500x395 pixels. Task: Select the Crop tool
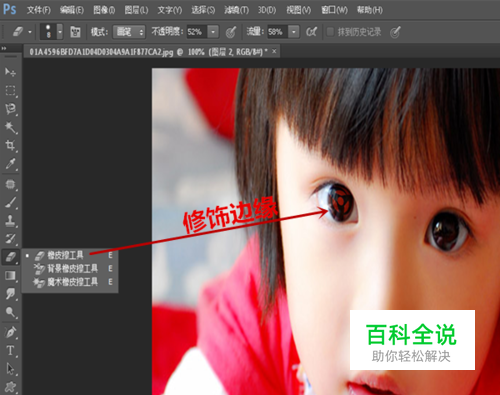point(10,145)
